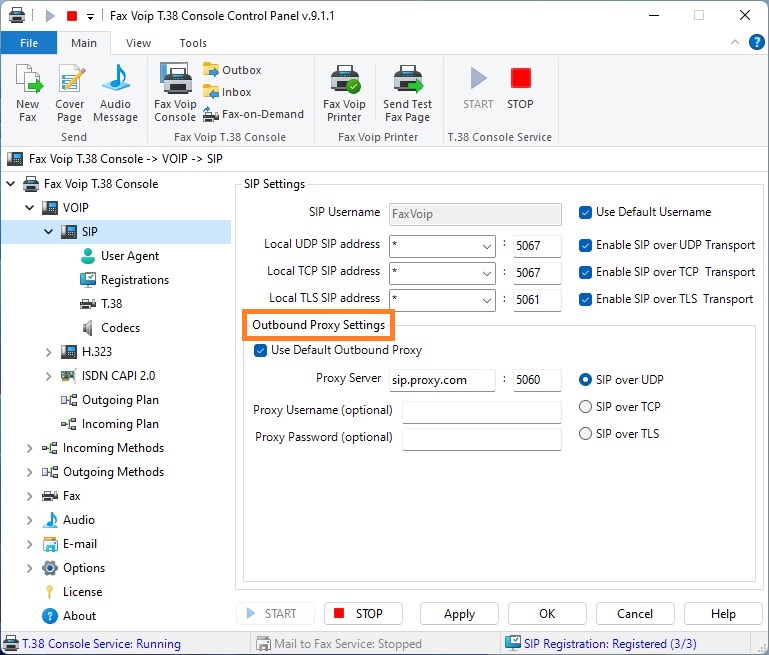Open Audio Message from the ribbon
The height and width of the screenshot is (655, 769).
tap(115, 93)
